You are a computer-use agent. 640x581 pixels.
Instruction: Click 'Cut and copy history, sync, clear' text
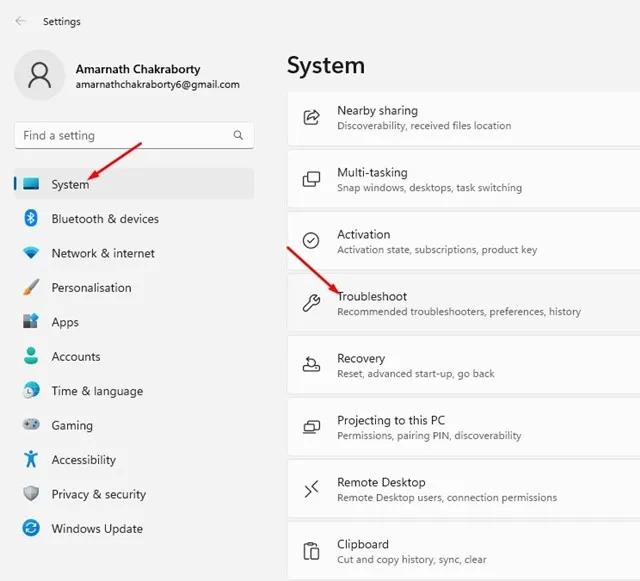(x=411, y=559)
